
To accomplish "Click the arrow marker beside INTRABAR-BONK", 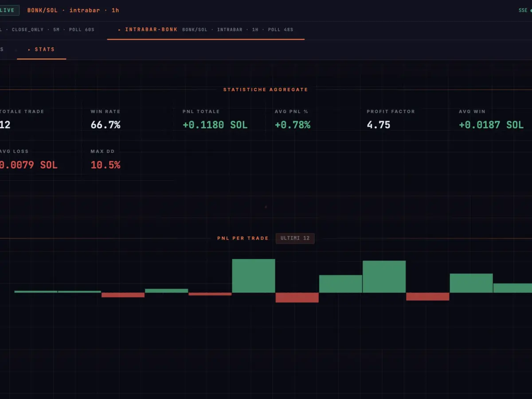I will [x=120, y=30].
